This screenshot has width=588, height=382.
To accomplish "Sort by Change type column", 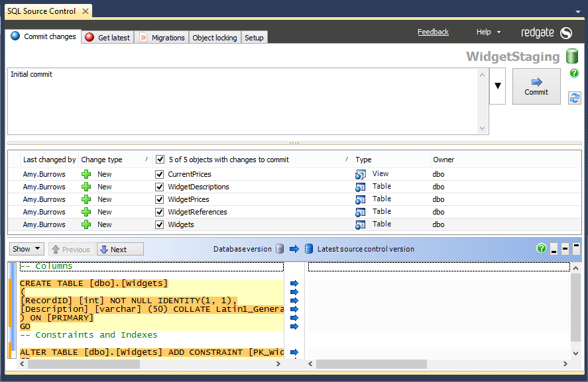I will point(115,160).
